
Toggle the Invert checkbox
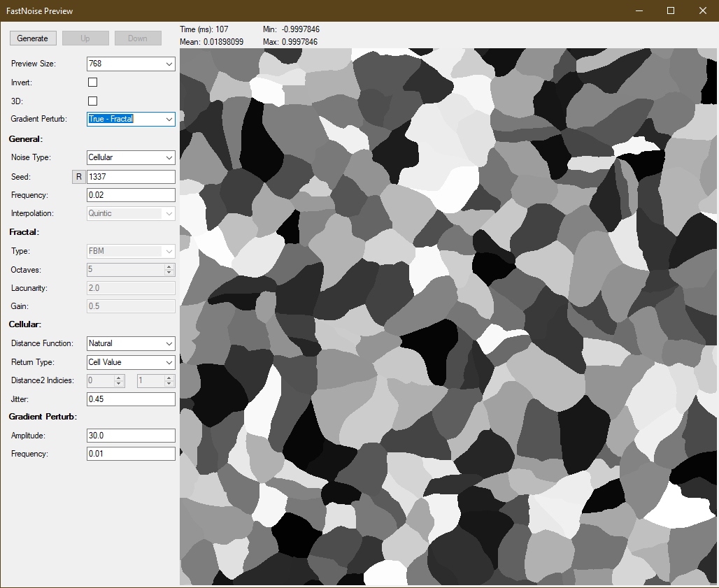tap(92, 82)
